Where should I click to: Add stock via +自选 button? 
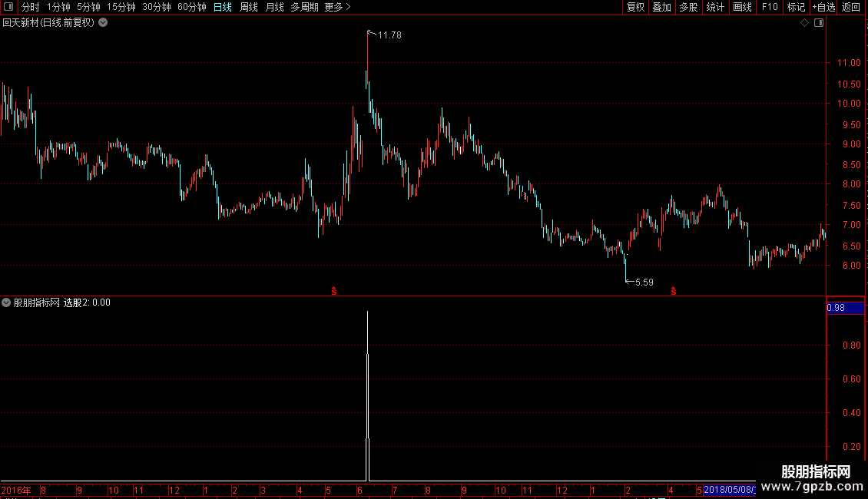(823, 7)
